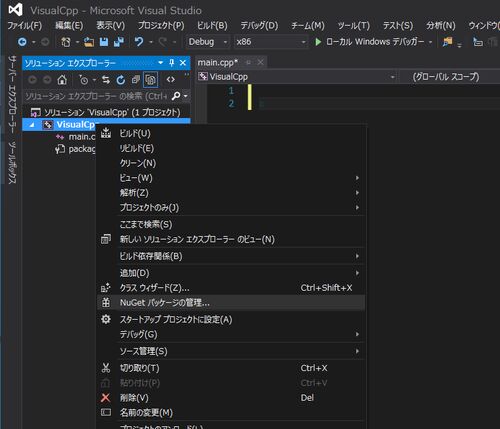The width and height of the screenshot is (500, 429).
Task: Open the Team menu
Action: (x=308, y=25)
